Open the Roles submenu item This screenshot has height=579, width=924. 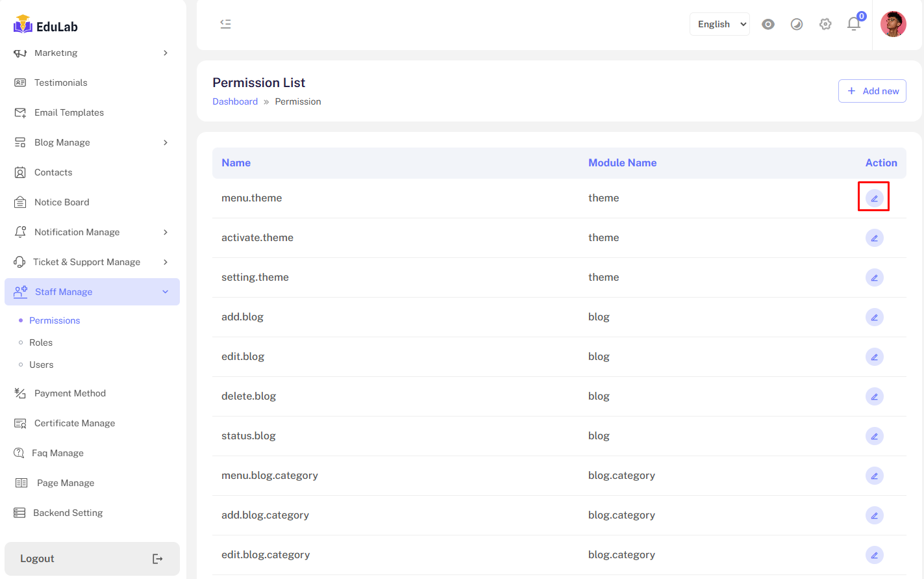pyautogui.click(x=41, y=342)
